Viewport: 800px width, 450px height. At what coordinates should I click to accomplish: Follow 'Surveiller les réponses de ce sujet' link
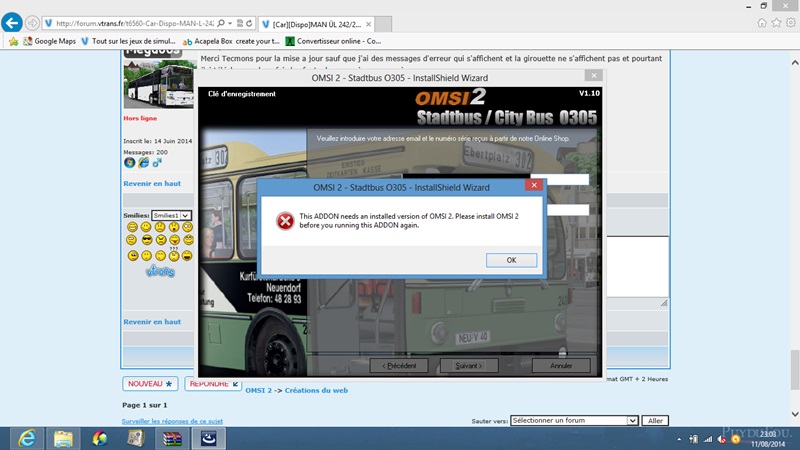172,421
